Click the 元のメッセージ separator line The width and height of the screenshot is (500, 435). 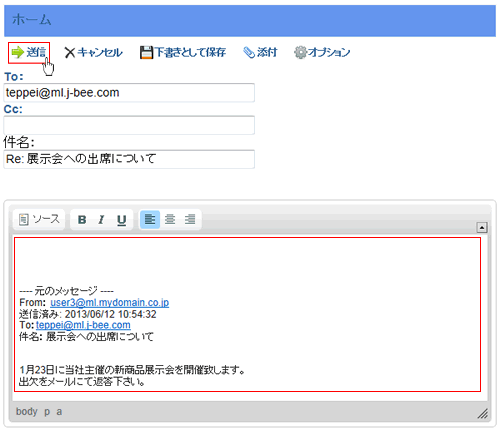coord(66,291)
